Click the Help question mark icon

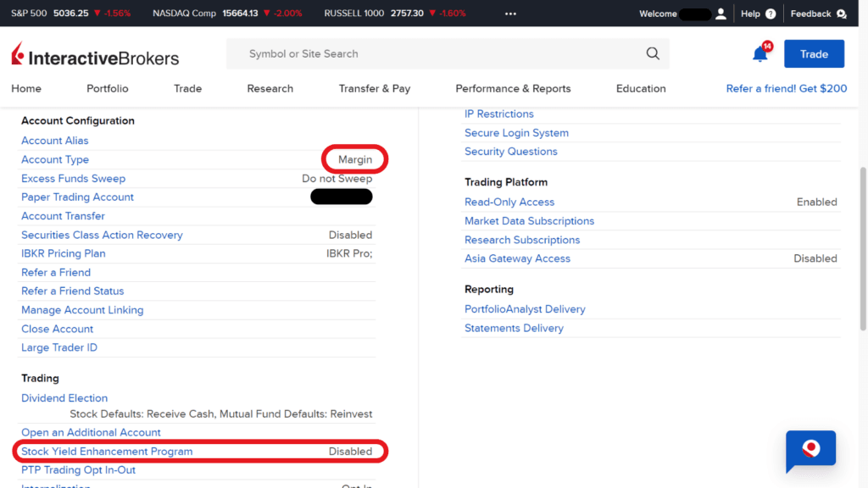pos(771,14)
